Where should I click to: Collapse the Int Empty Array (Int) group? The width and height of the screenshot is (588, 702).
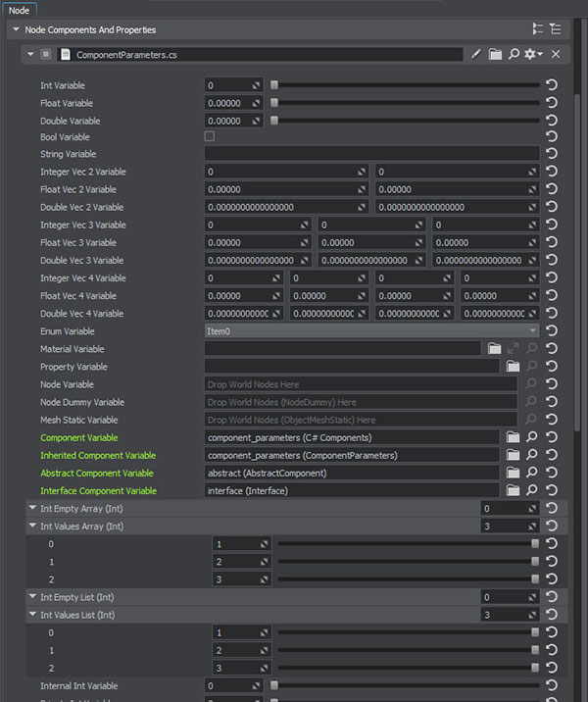coord(32,508)
